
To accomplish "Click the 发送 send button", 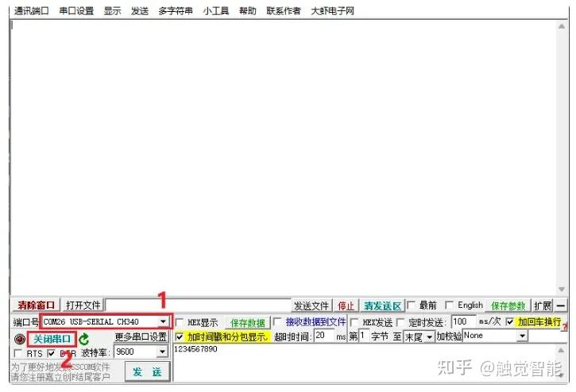I will pos(147,372).
